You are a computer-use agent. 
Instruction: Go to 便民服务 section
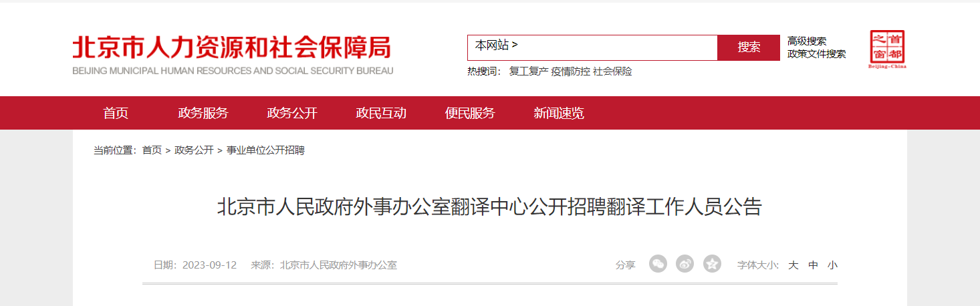click(470, 113)
